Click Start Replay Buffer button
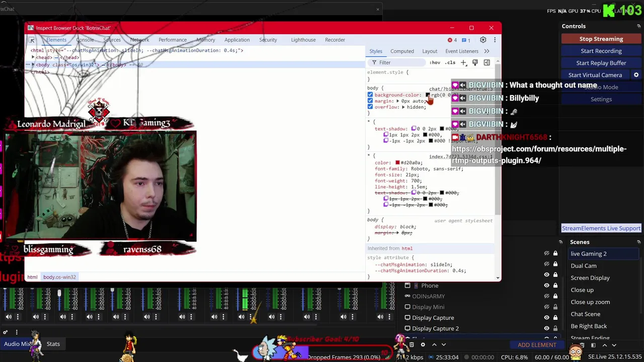 pos(601,63)
